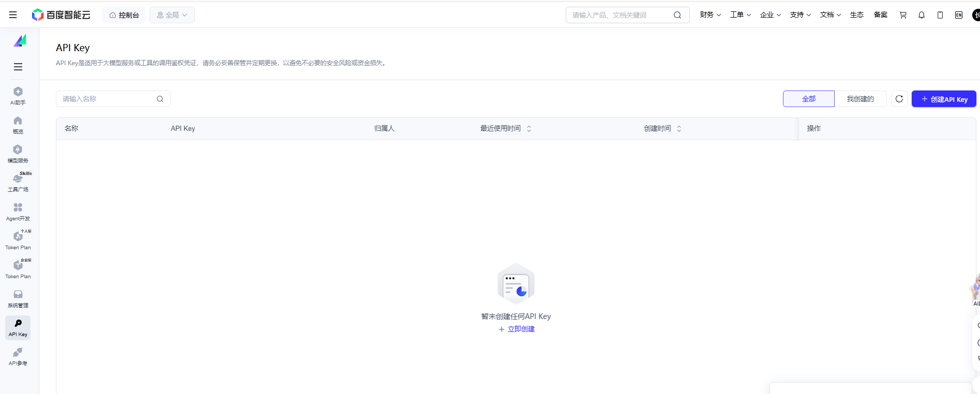The width and height of the screenshot is (980, 394).
Task: Click the Baidu AI Cloud logo
Action: [61, 15]
